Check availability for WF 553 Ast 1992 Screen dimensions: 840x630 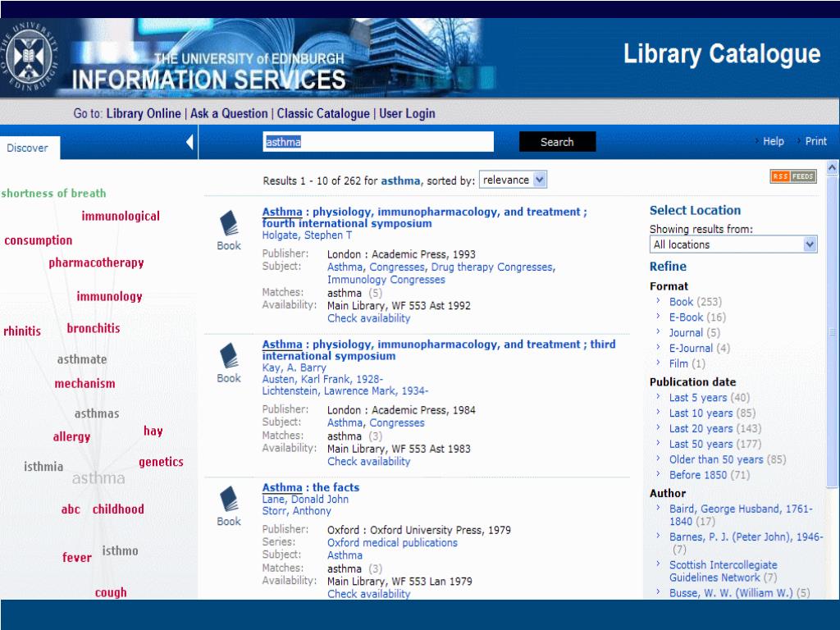tap(368, 318)
